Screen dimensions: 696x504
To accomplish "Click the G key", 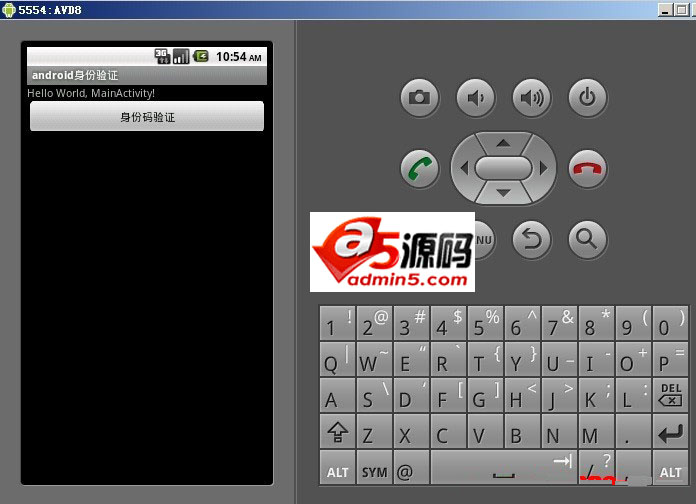I will tap(486, 395).
